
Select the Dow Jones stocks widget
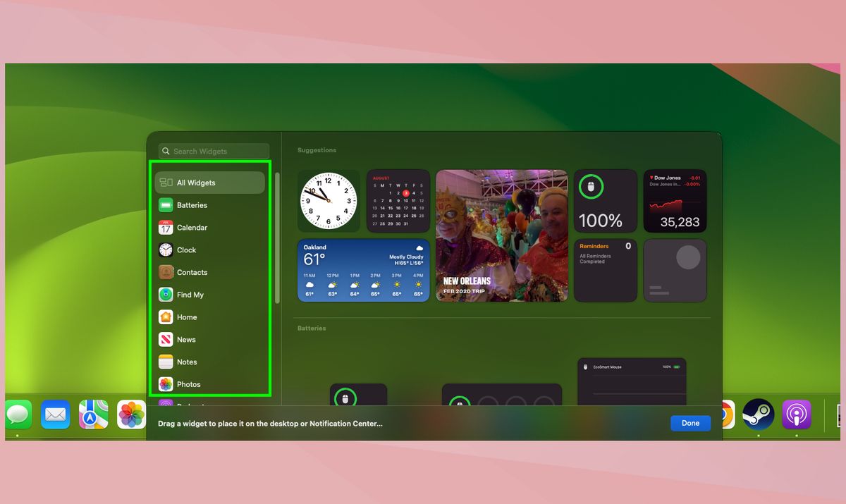pyautogui.click(x=675, y=201)
